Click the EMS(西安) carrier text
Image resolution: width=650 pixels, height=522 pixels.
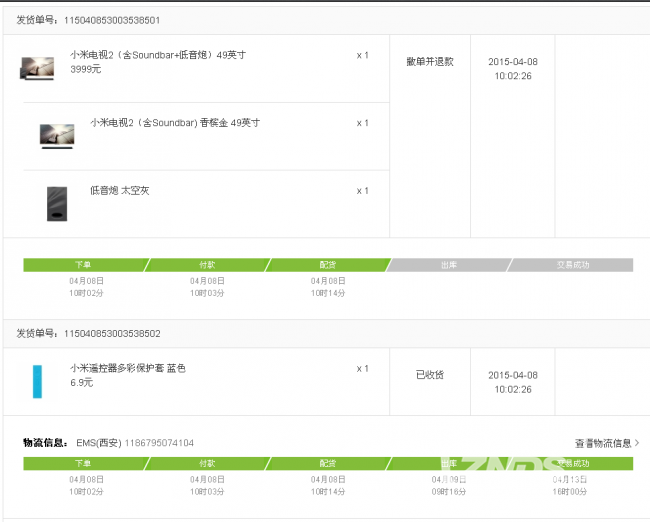99,443
